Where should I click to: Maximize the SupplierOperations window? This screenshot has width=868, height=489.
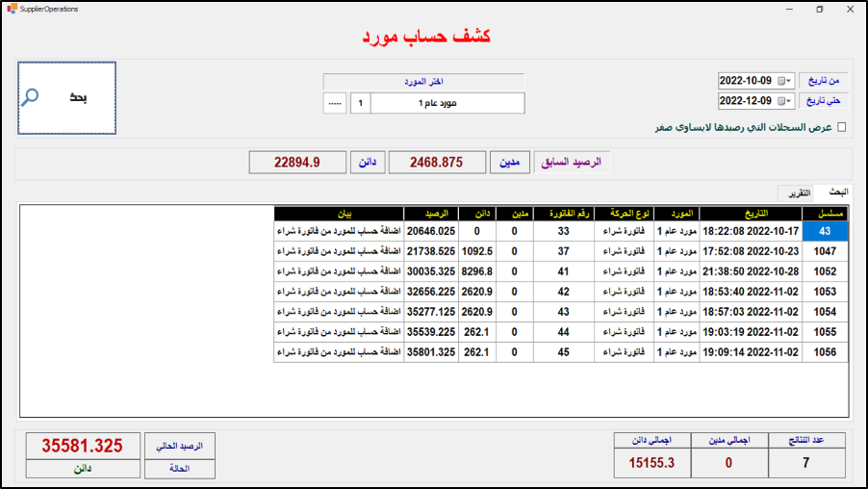click(x=820, y=9)
